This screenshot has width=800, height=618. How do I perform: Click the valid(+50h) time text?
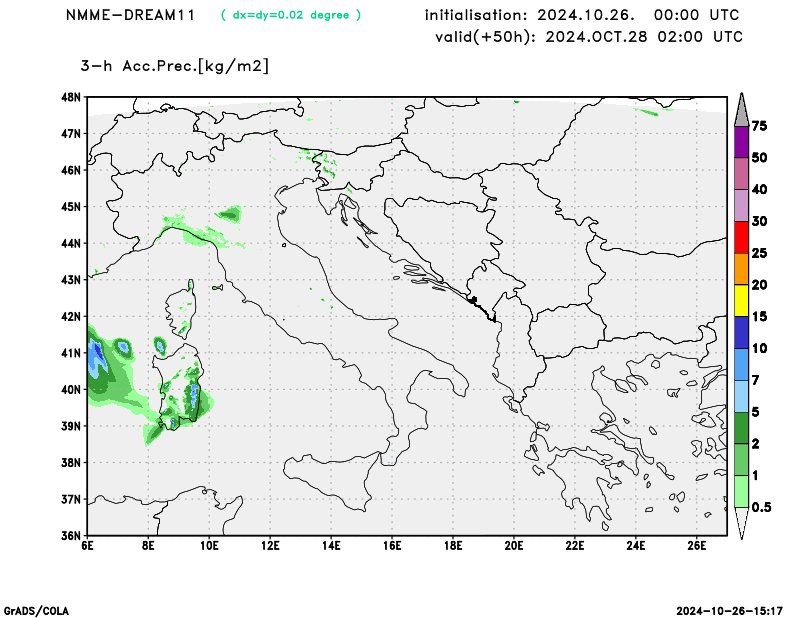589,37
